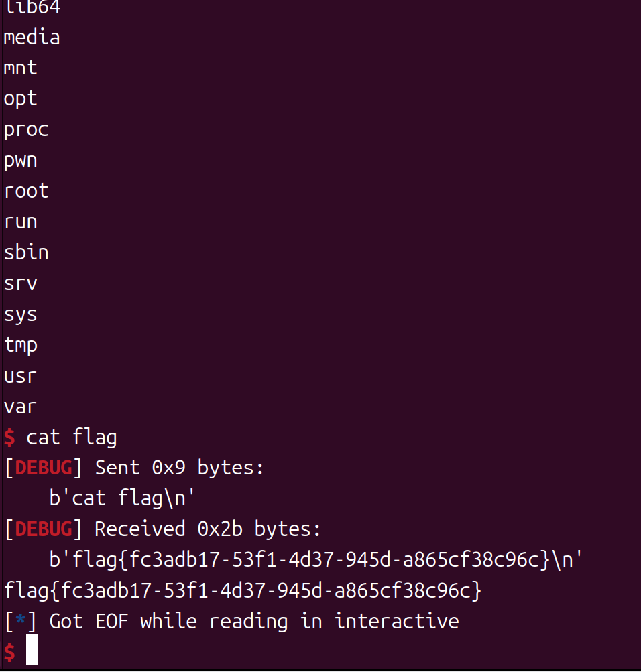
Task: Click the 'srv' directory name
Action: [x=20, y=283]
